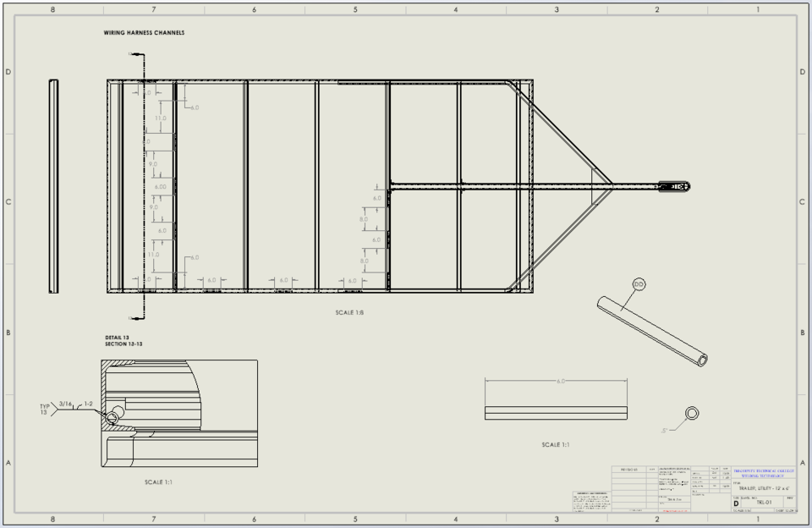Select the 6.0 dimension above the channel part
812x528 pixels.
pyautogui.click(x=562, y=381)
